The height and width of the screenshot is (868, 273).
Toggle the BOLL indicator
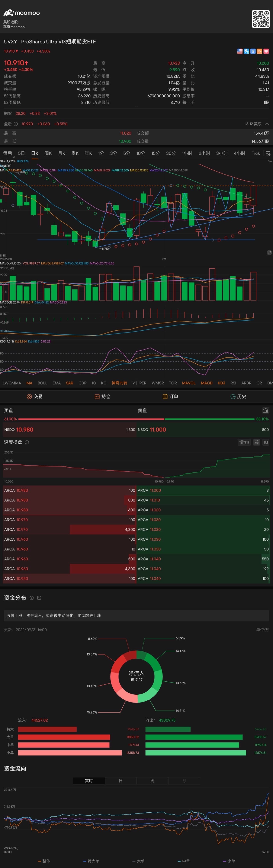(42, 383)
